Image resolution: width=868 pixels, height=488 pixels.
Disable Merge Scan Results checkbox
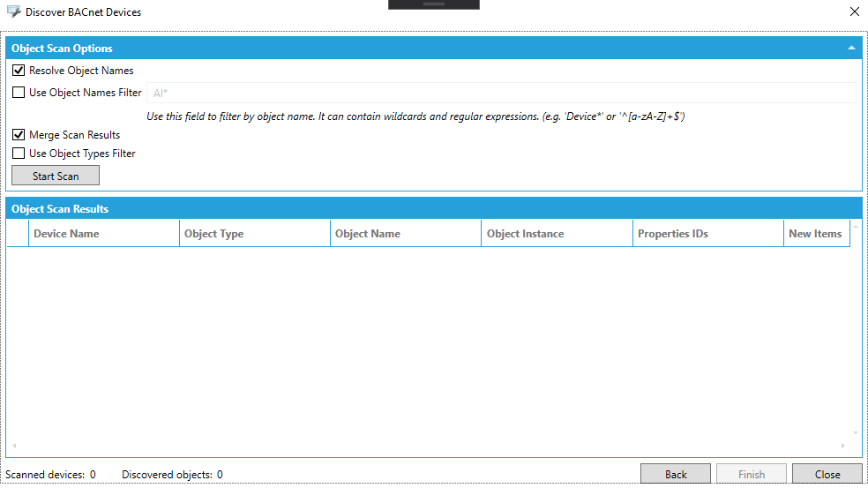(x=19, y=135)
